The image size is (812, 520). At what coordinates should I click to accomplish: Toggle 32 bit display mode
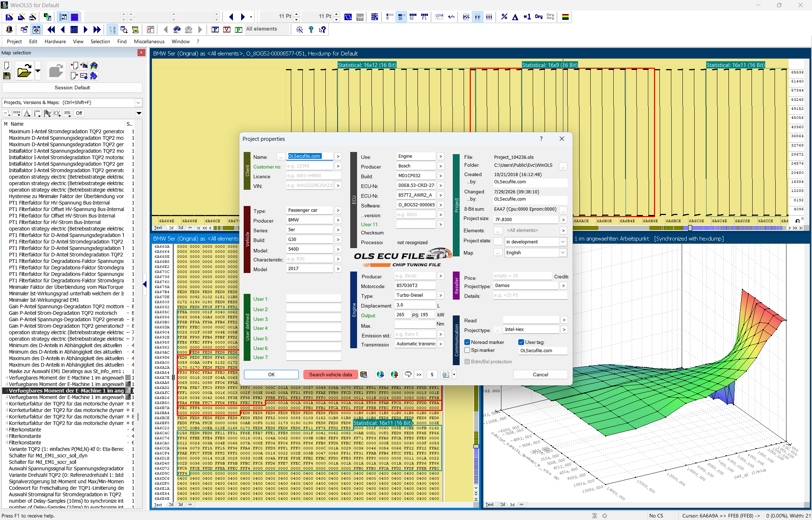pos(412,17)
